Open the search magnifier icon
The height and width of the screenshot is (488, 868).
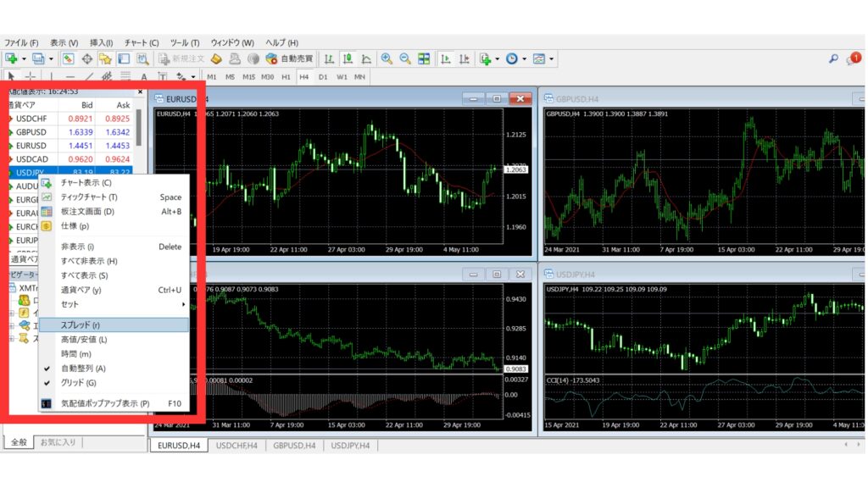833,58
